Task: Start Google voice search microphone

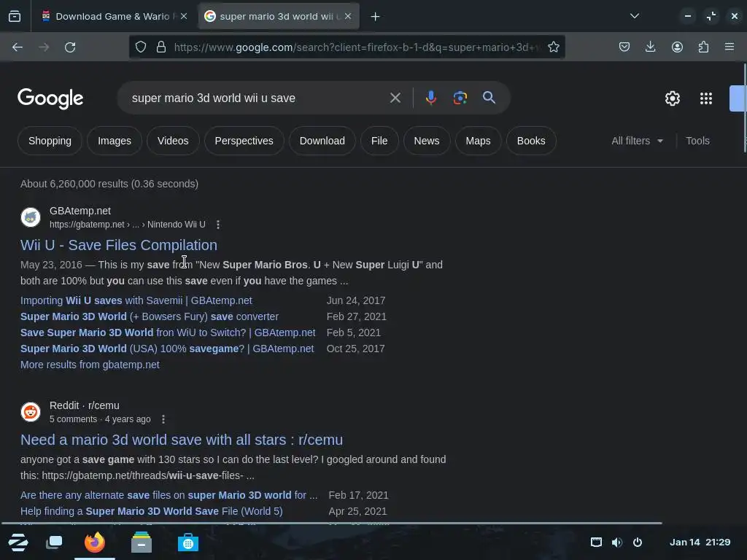Action: click(430, 98)
